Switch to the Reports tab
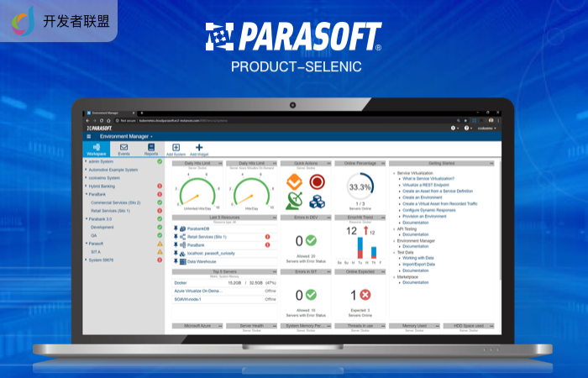Image resolution: width=588 pixels, height=378 pixels. pyautogui.click(x=151, y=150)
